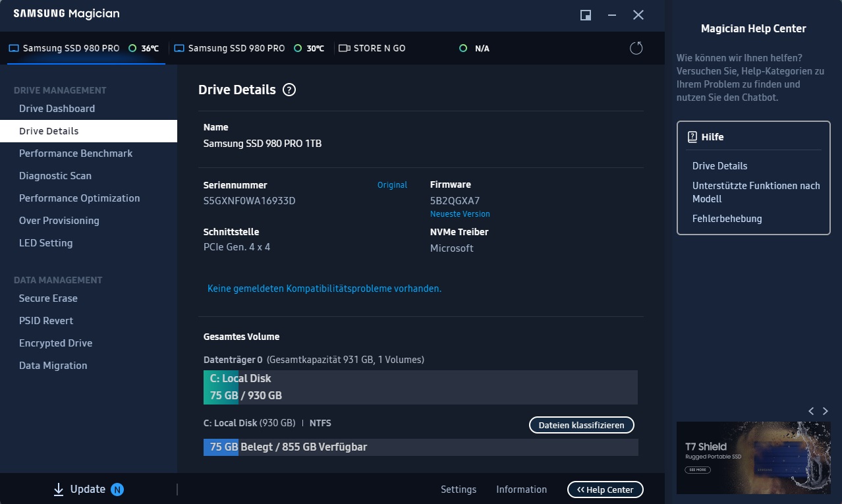Click the Update download arrow icon
The width and height of the screenshot is (842, 504).
[x=59, y=490]
